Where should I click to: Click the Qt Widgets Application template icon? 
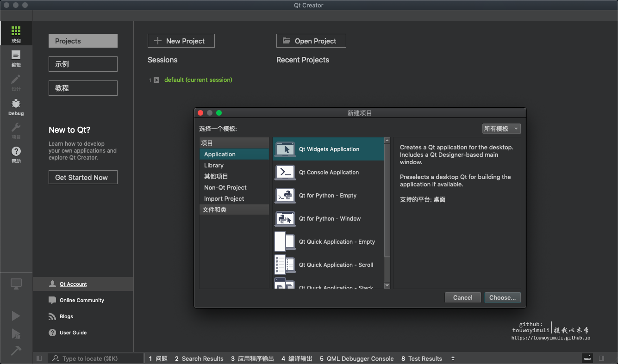[285, 149]
